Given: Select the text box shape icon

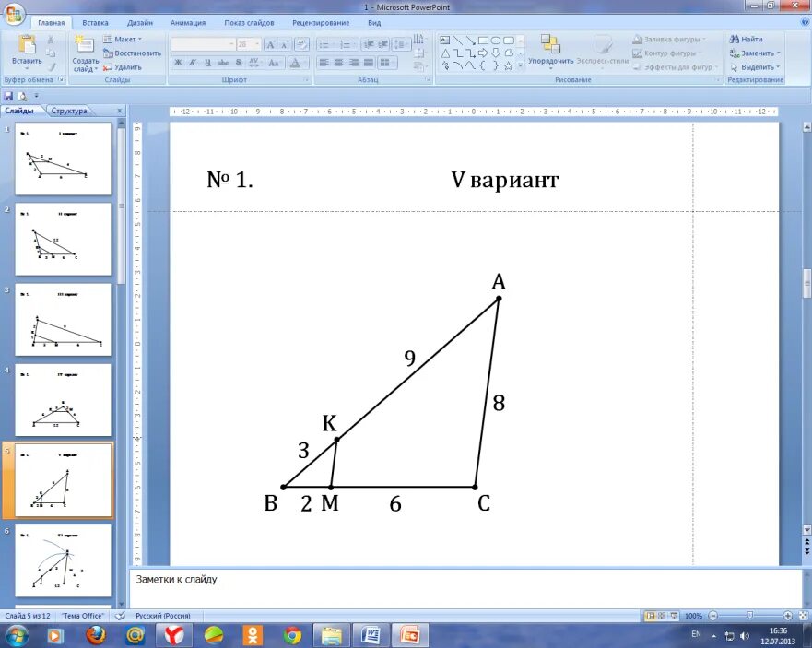Looking at the screenshot, I should 445,41.
